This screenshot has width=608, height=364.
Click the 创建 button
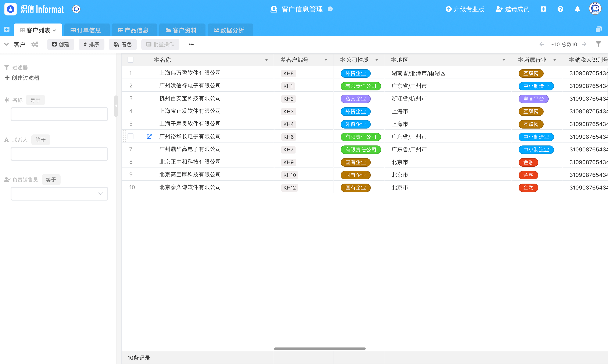click(x=61, y=44)
